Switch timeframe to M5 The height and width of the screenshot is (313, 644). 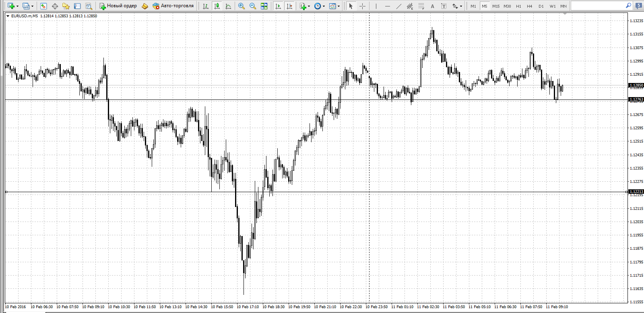click(485, 6)
